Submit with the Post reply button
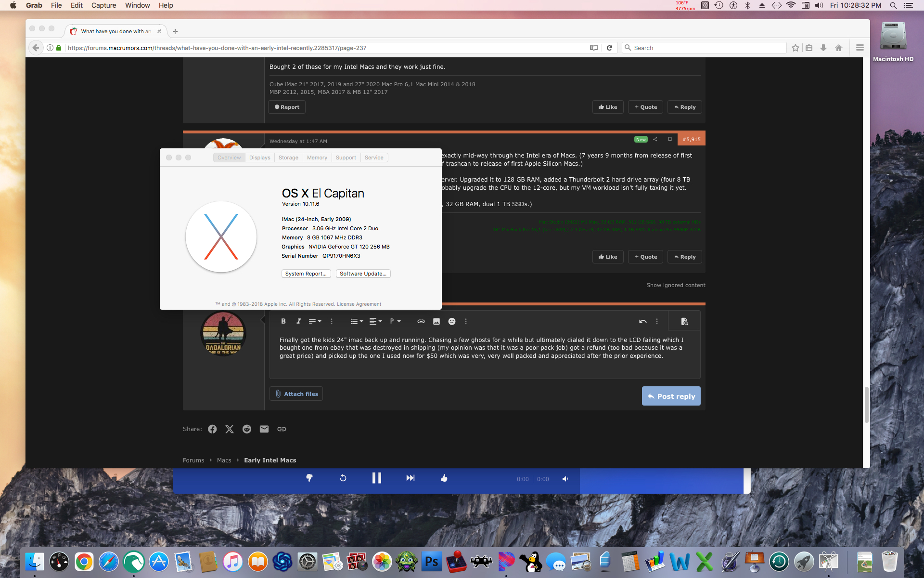Image resolution: width=924 pixels, height=578 pixels. pyautogui.click(x=671, y=396)
